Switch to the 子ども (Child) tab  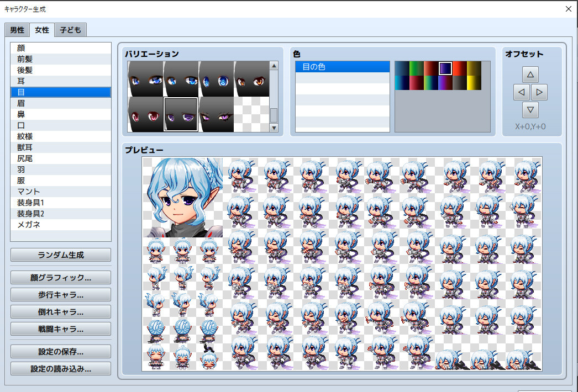(x=70, y=30)
